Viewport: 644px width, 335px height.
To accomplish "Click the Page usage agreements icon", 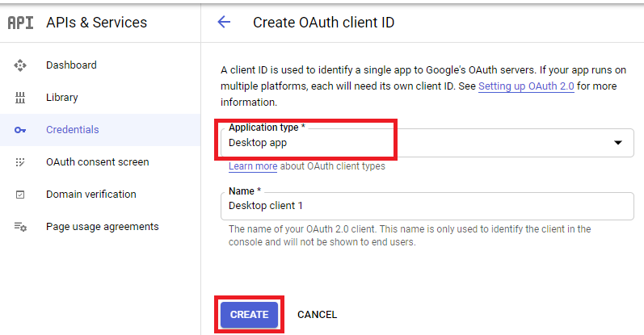I will pos(21,227).
